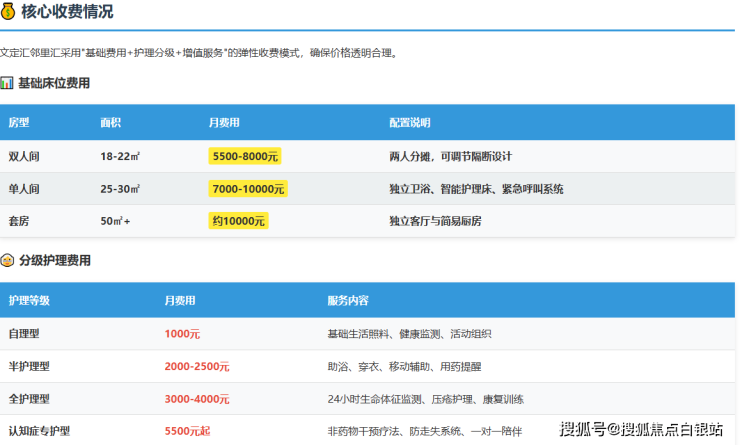Image resolution: width=740 pixels, height=445 pixels.
Task: Click the 服务内容 column header
Action: (x=347, y=300)
